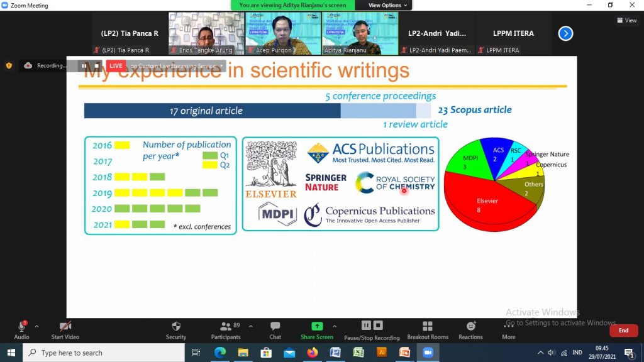Show hidden system tray icons
The width and height of the screenshot is (644, 362).
tap(540, 353)
